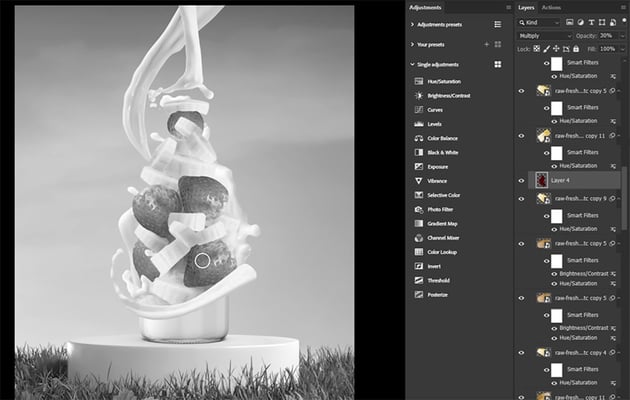Add a Photo Filter adjustment
The image size is (630, 400).
pyautogui.click(x=434, y=209)
